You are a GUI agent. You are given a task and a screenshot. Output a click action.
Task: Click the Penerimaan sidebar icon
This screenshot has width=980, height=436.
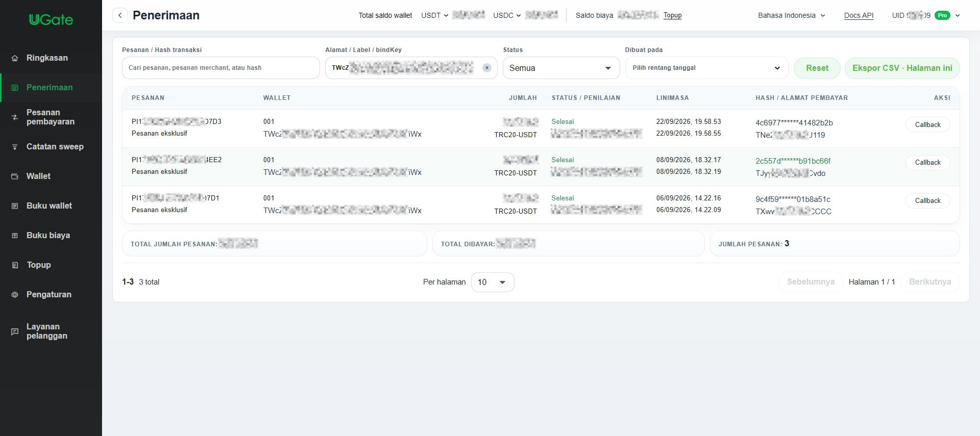15,88
